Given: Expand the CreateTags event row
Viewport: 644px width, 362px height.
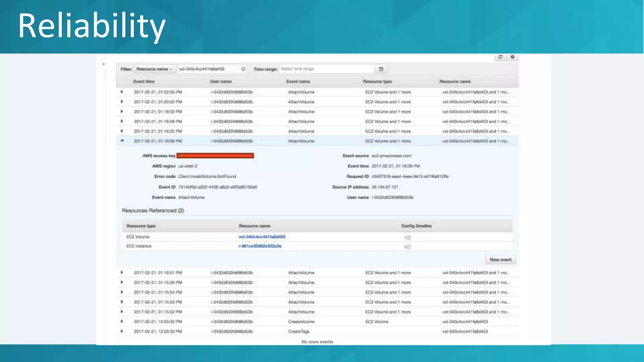Looking at the screenshot, I should [122, 331].
